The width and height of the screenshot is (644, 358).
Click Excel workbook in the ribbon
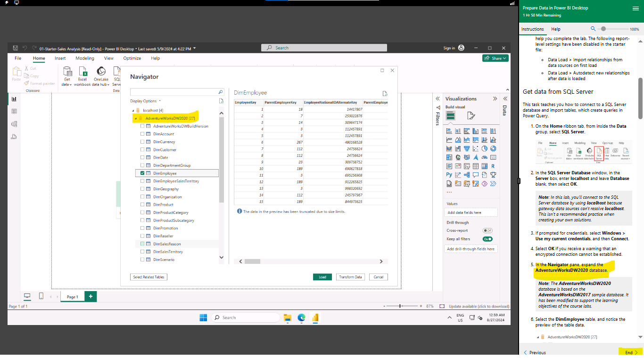click(83, 75)
